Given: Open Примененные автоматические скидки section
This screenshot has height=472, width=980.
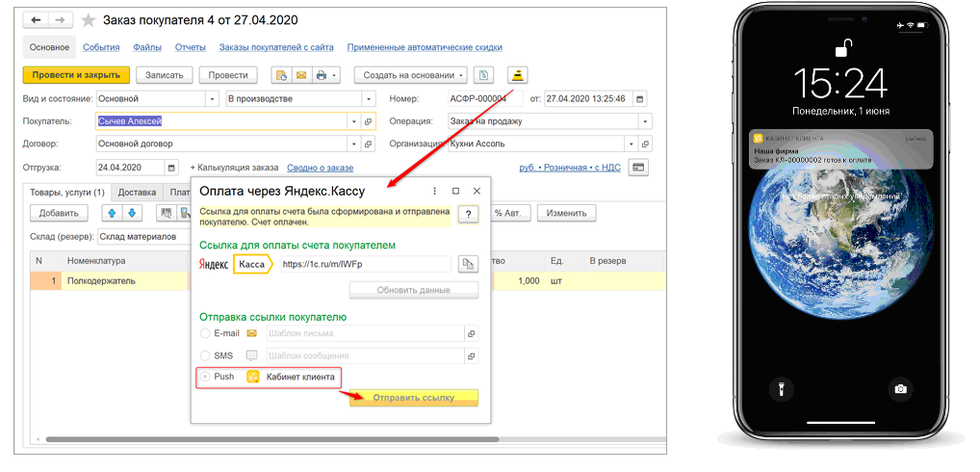Looking at the screenshot, I should 425,47.
